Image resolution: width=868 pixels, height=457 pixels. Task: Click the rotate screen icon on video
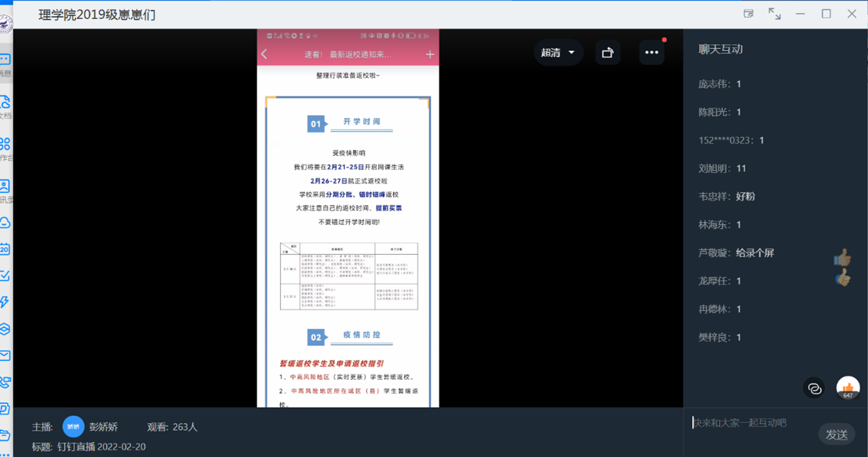pos(607,53)
